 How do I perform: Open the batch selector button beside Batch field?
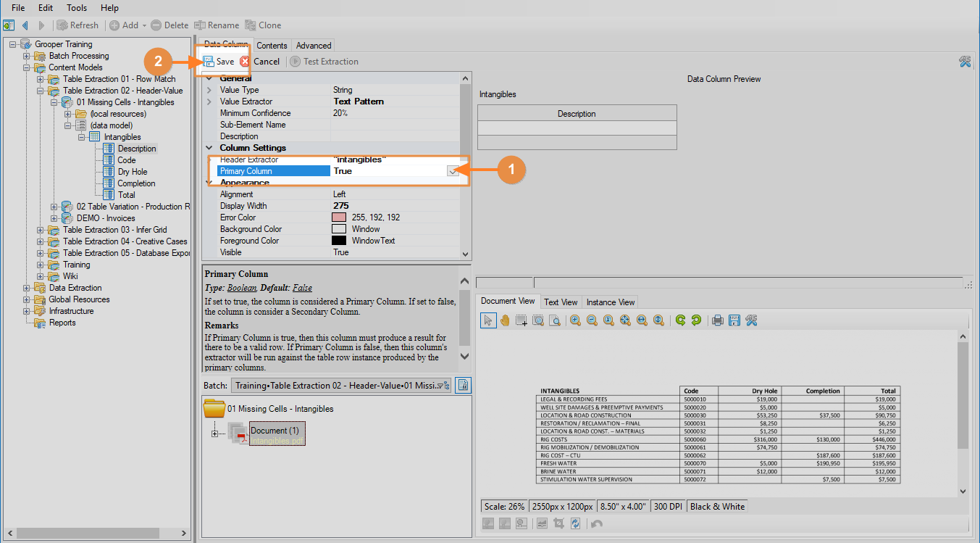464,385
